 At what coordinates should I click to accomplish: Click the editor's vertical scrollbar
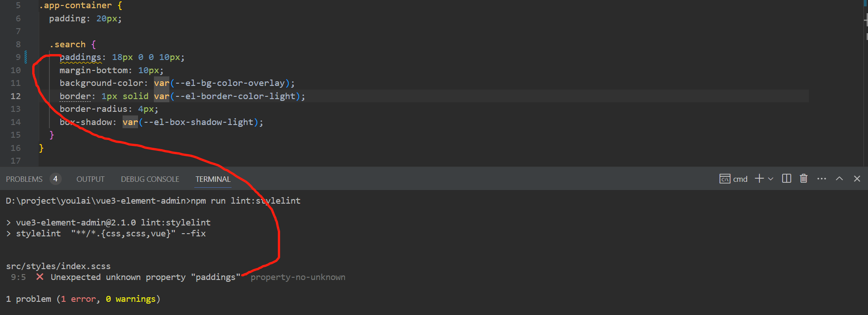(865, 82)
